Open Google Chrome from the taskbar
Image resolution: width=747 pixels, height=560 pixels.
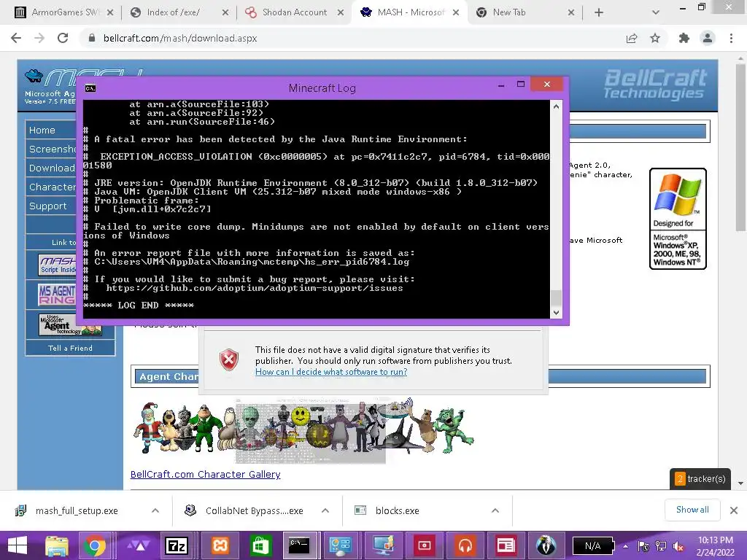[95, 545]
